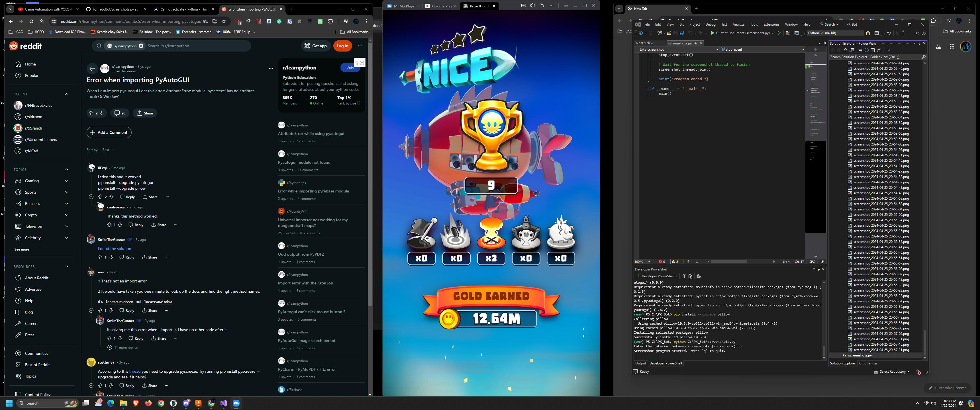980x410 pixels.
Task: Click the back arrow beside the Reddit post header
Action: tap(92, 68)
